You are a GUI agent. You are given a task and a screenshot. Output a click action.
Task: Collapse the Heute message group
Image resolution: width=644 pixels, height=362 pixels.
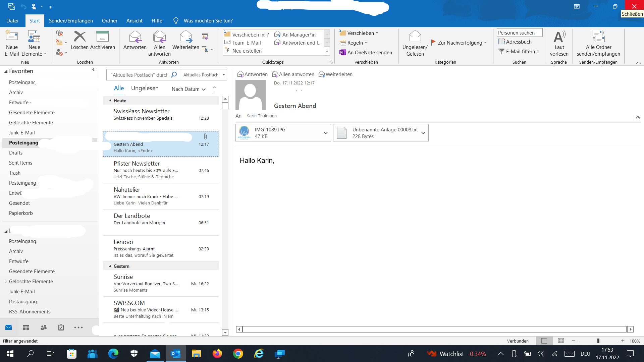(x=110, y=101)
